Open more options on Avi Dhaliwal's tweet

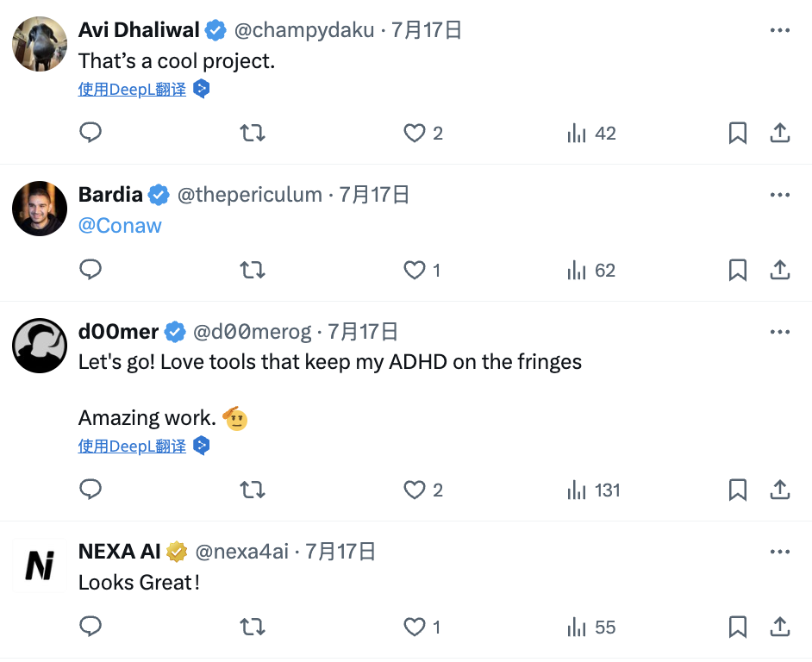pyautogui.click(x=779, y=30)
